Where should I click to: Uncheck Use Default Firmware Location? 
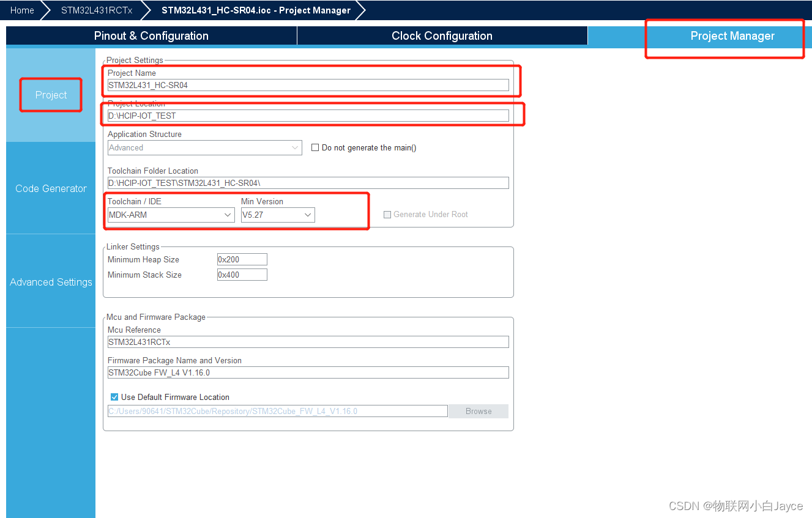tap(114, 397)
